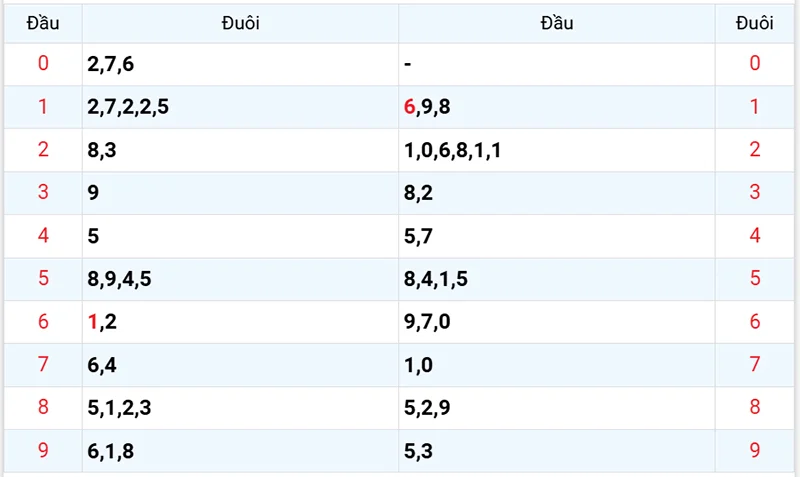The width and height of the screenshot is (800, 477).
Task: Select red number 9 in the right column
Action: (754, 451)
